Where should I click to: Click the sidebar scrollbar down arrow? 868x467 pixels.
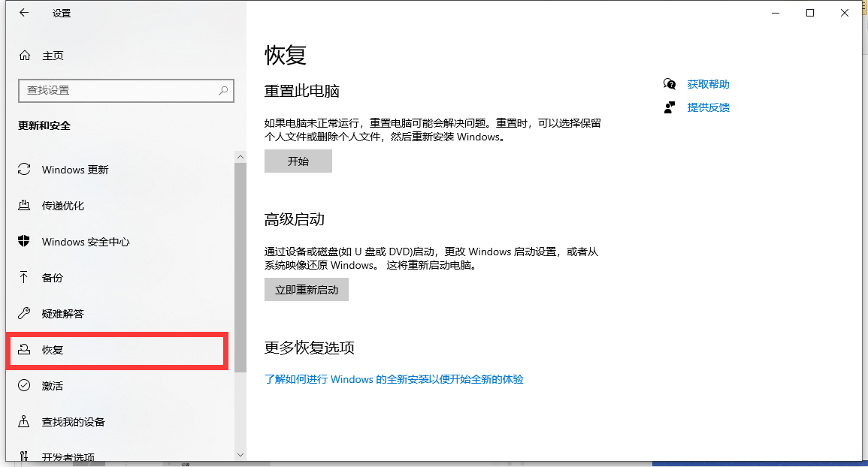[x=240, y=455]
